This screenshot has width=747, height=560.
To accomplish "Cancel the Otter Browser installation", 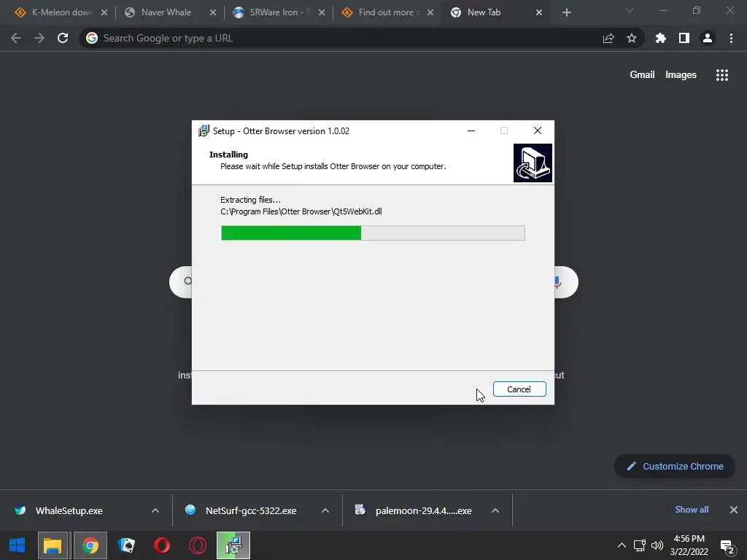I will (x=519, y=389).
